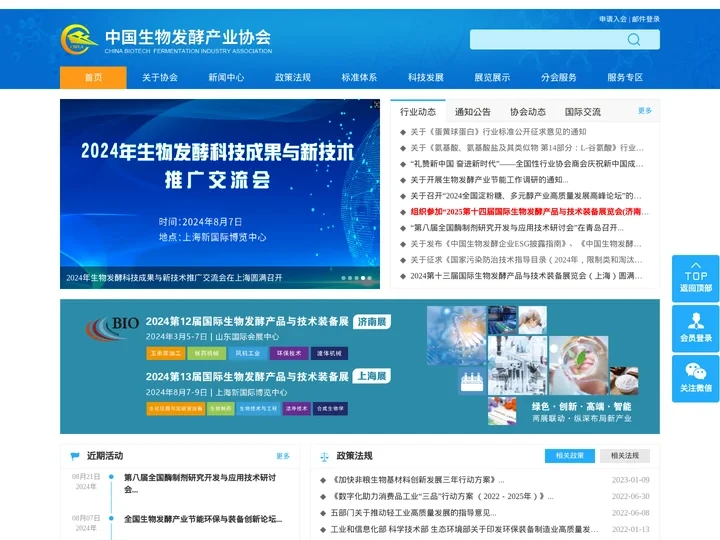The image size is (720, 540).
Task: Open the red 2025第十四届 exhibition link
Action: point(529,212)
